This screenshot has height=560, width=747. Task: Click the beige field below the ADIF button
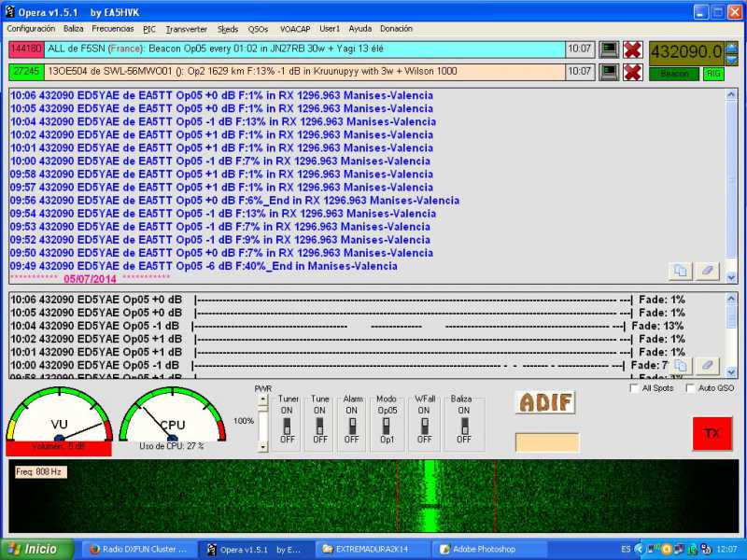[547, 441]
